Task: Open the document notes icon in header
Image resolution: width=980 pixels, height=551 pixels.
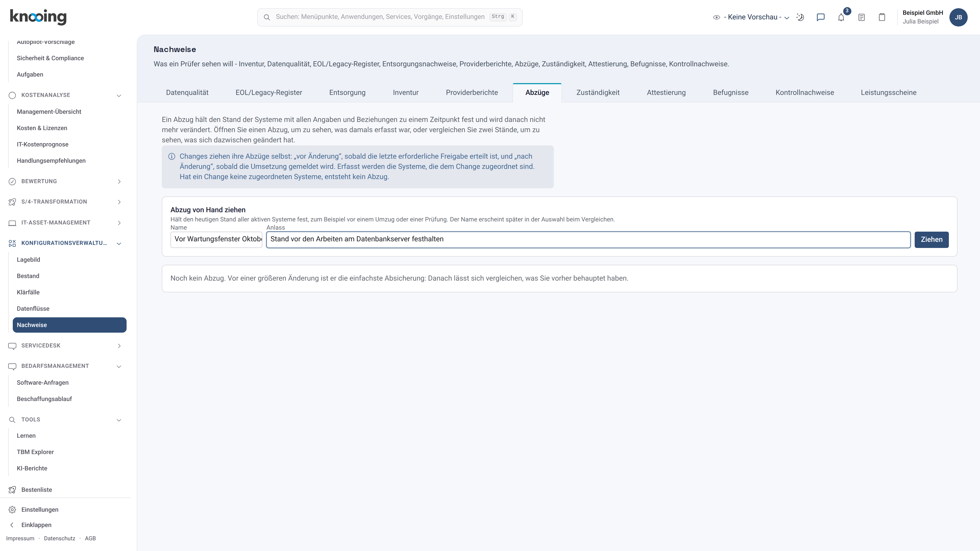Action: (x=861, y=18)
